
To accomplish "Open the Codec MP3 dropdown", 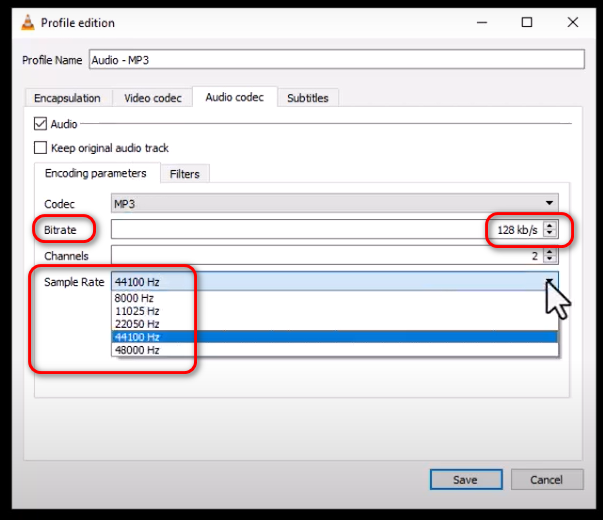I will [x=335, y=203].
